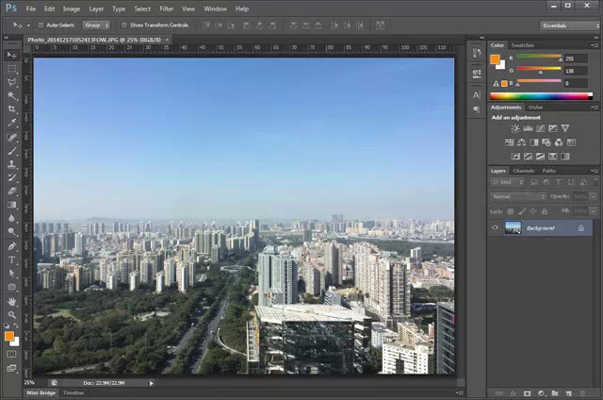The image size is (603, 400).
Task: Open the Opacity dropdown arrow
Action: (593, 197)
